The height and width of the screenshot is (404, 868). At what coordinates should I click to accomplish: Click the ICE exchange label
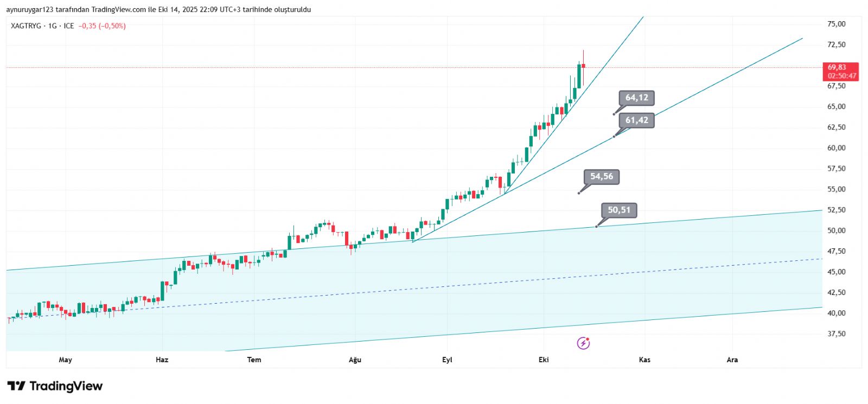coord(69,26)
